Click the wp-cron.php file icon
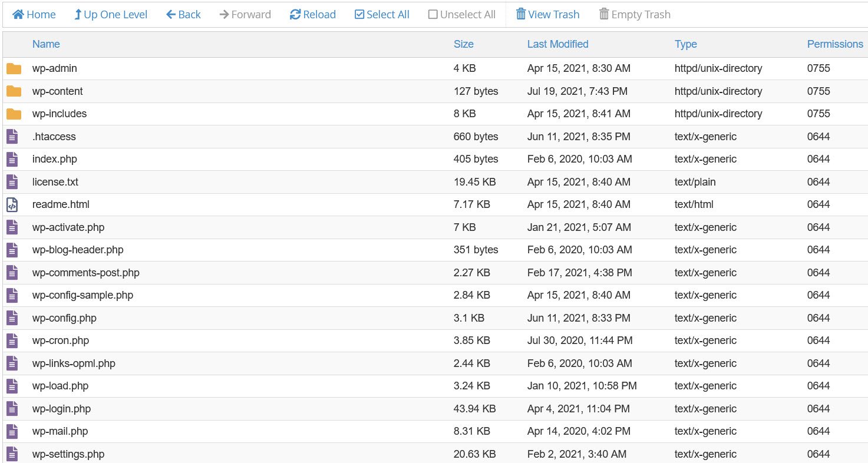Screen dimensions: 868x463 12,340
